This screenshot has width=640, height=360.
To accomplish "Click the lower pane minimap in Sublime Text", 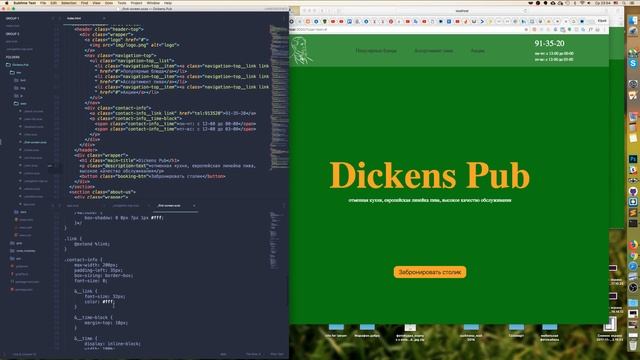I will click(x=279, y=241).
